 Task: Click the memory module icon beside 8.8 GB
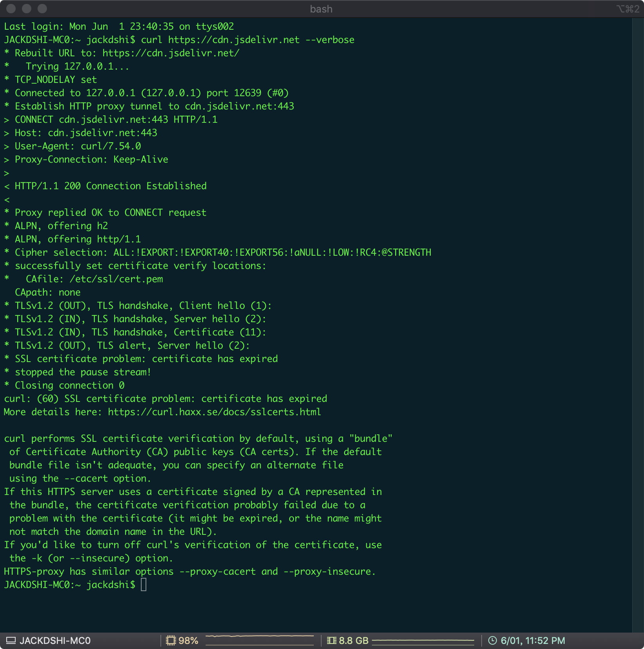point(332,641)
